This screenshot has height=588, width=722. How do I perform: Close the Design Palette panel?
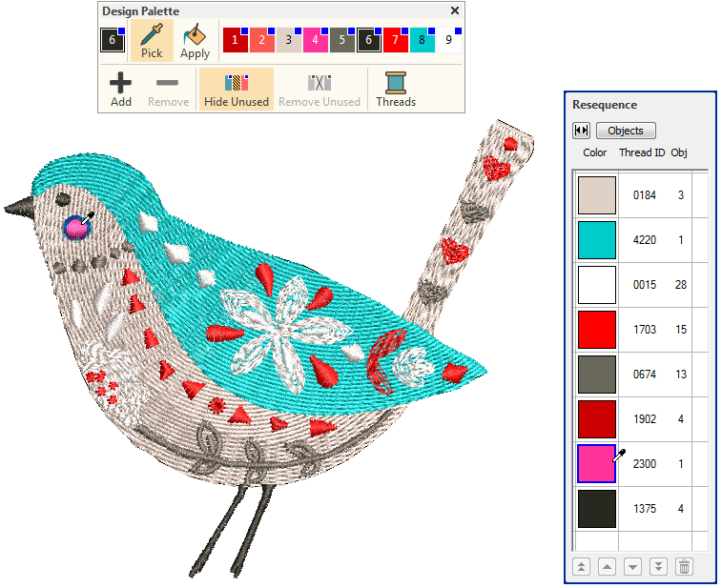pos(455,11)
